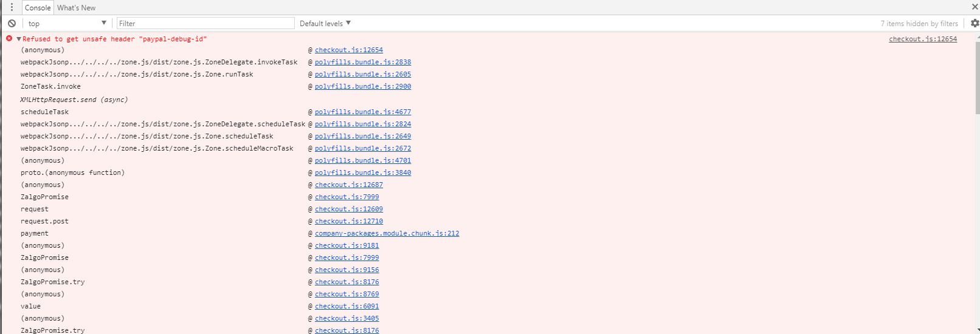980x334 pixels.
Task: Select the Zone.scheduleMacroTask frame text
Action: coord(157,148)
